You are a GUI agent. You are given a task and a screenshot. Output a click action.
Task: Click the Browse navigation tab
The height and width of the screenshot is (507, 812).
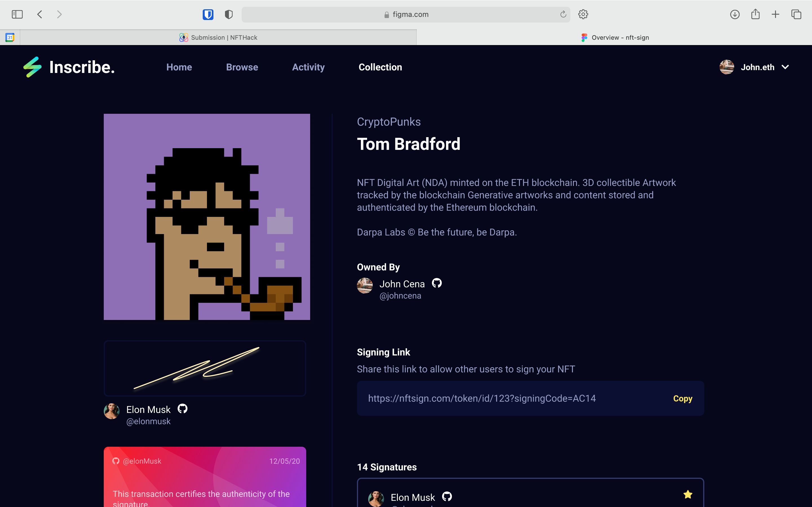pos(242,66)
